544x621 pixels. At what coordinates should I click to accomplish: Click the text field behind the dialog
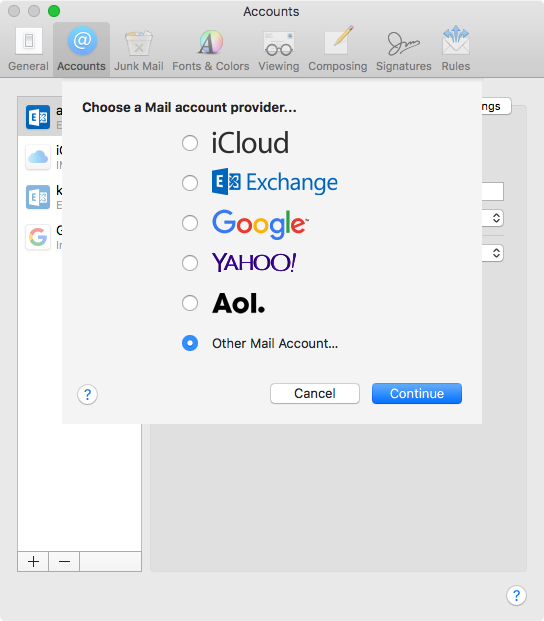pyautogui.click(x=493, y=192)
